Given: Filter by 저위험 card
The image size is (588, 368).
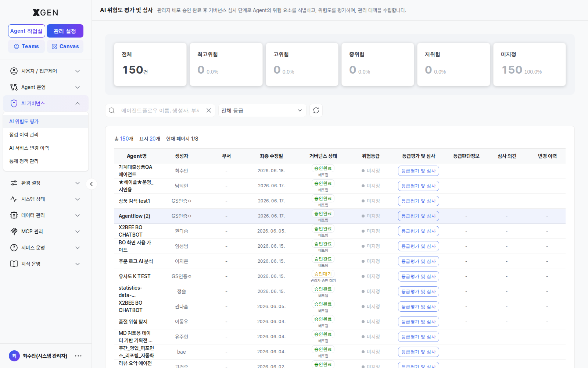Looking at the screenshot, I should (x=453, y=64).
